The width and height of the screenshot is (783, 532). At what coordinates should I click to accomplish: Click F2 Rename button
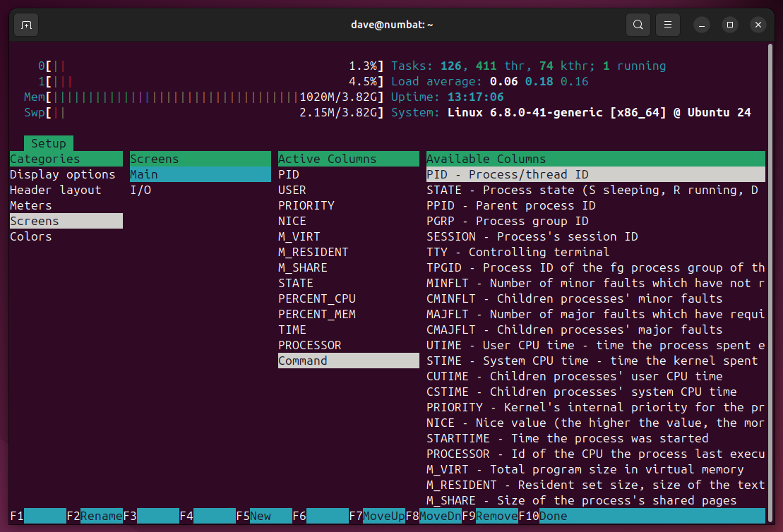(95, 516)
